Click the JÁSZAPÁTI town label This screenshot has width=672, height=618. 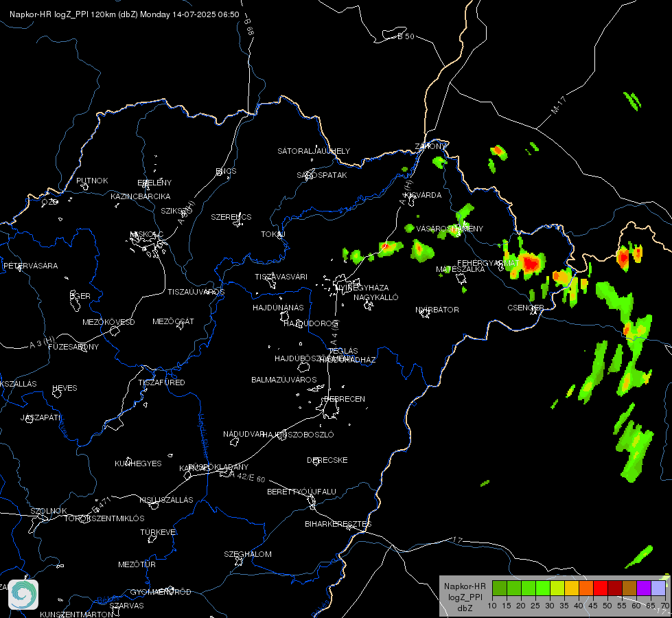(41, 417)
